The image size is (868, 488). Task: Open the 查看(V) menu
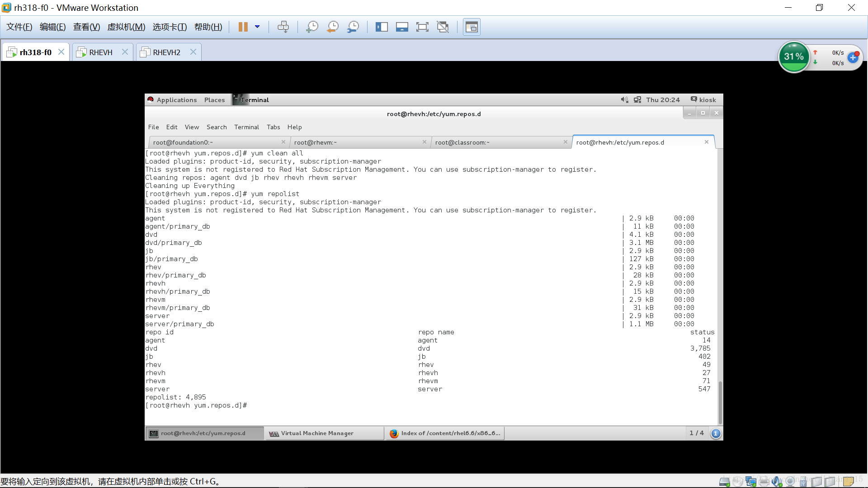87,27
